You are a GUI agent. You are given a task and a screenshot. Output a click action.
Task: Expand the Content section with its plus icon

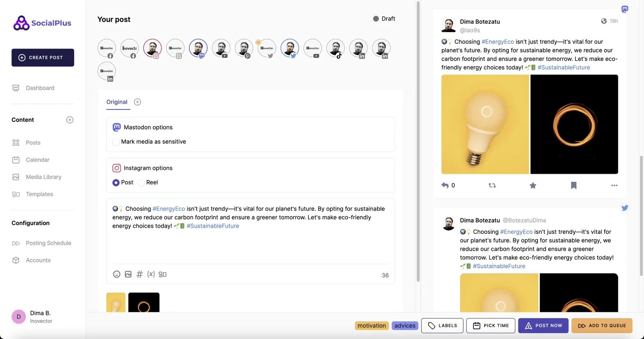click(x=70, y=120)
